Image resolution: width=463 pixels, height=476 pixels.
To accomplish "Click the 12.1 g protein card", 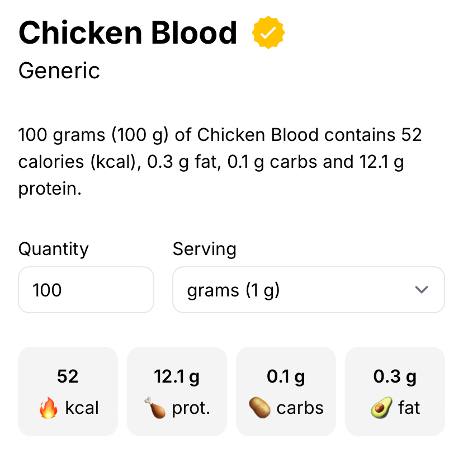I will point(177,392).
